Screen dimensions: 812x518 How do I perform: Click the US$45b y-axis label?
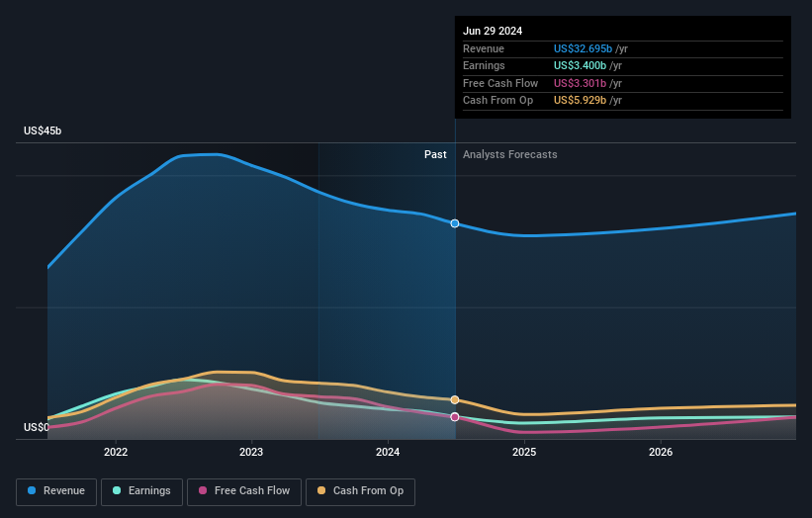click(x=43, y=130)
